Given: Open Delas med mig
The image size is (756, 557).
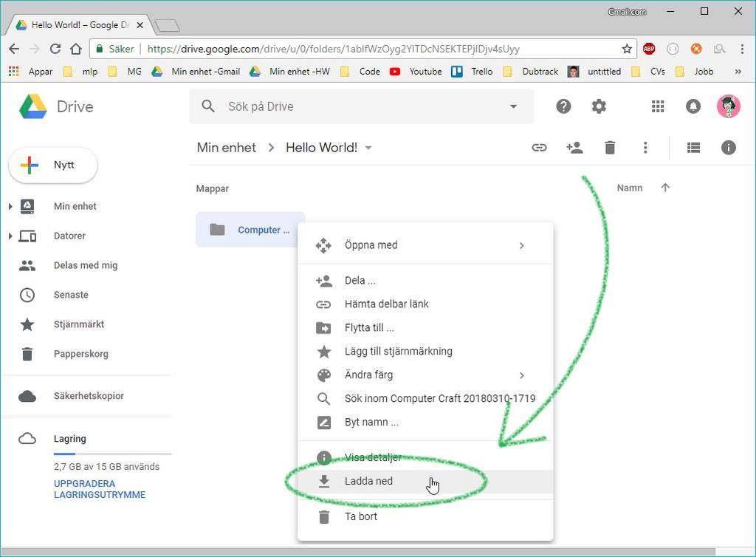Looking at the screenshot, I should coord(86,265).
